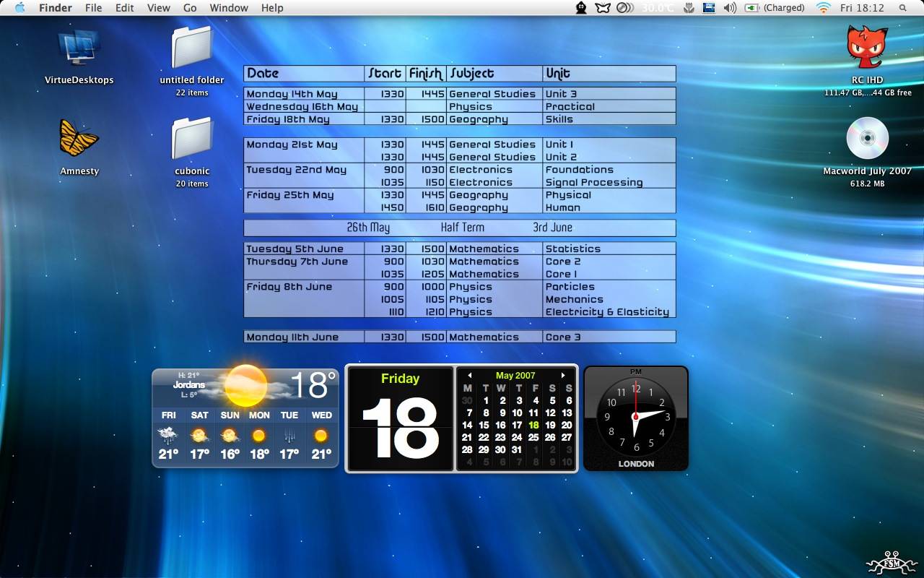Select the VirtueDesktops desktop icon
The image size is (924, 578).
pos(79,48)
